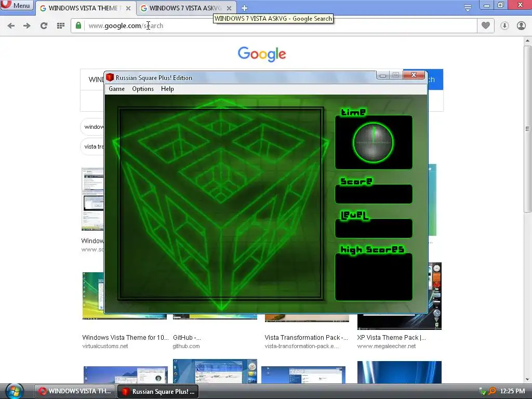Open the Opera account profile icon
This screenshot has width=532, height=399.
pyautogui.click(x=521, y=26)
